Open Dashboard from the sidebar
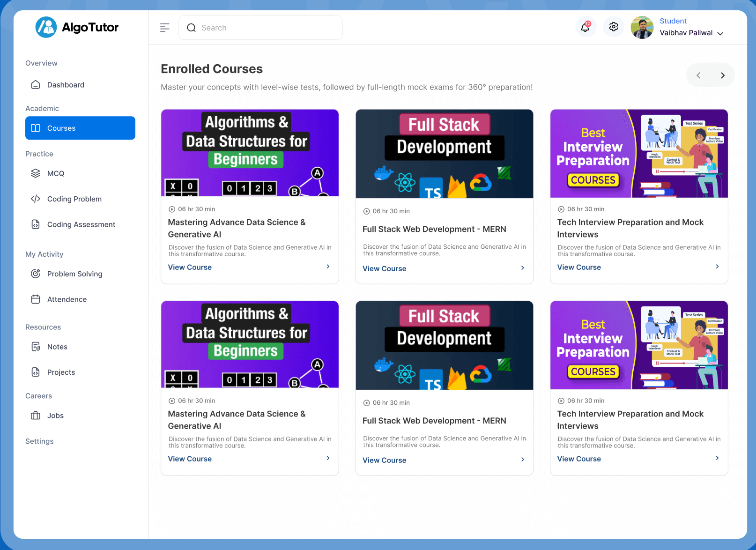Viewport: 756px width, 550px height. click(66, 85)
